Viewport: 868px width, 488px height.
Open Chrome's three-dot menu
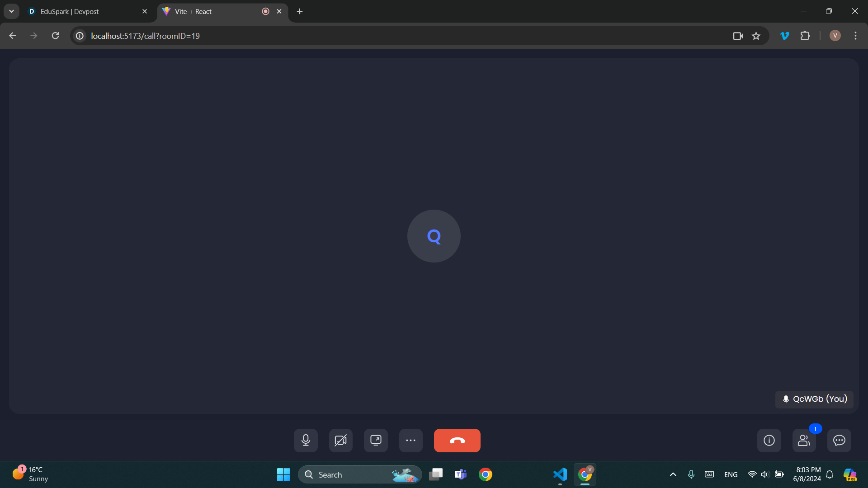[x=855, y=36]
